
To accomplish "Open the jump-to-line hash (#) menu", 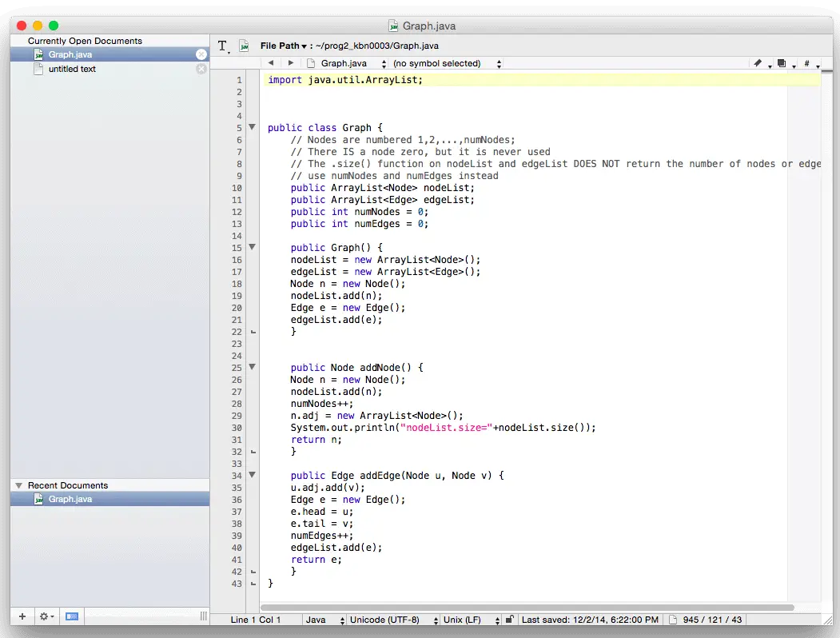I will [x=810, y=63].
